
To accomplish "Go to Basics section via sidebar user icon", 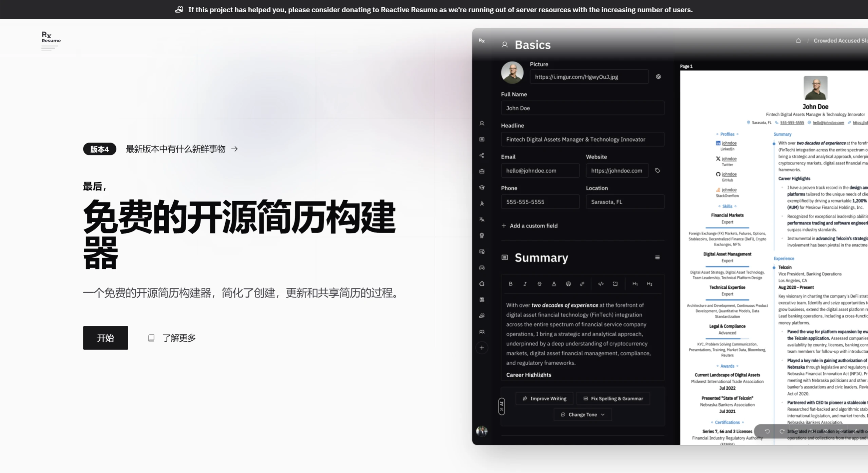I will [x=482, y=124].
